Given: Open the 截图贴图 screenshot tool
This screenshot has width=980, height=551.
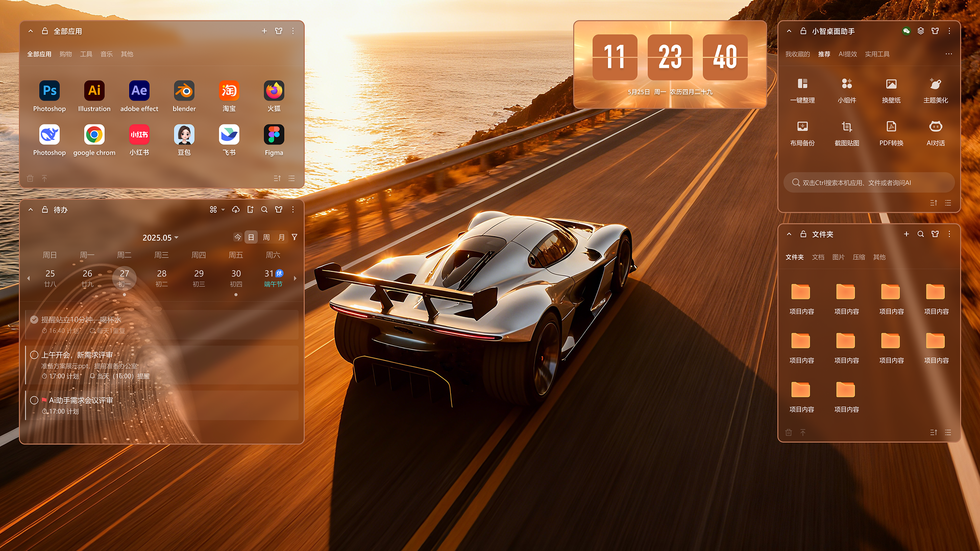Looking at the screenshot, I should (x=847, y=127).
